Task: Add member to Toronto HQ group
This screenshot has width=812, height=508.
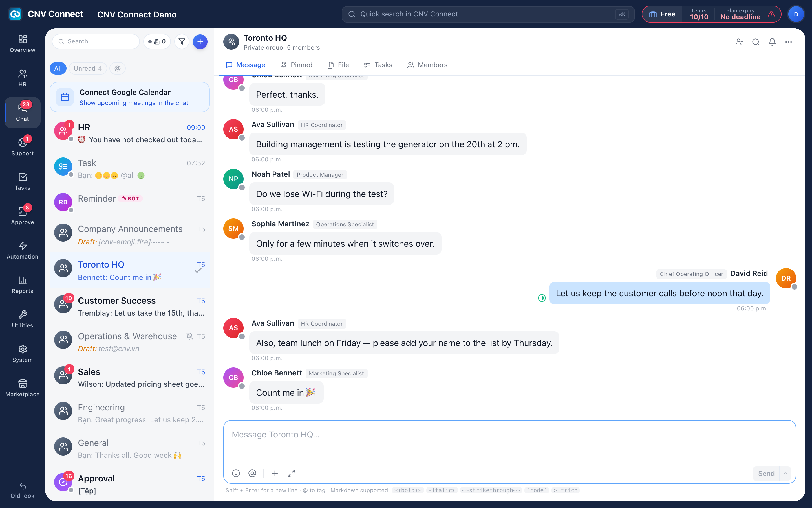Action: [x=739, y=42]
